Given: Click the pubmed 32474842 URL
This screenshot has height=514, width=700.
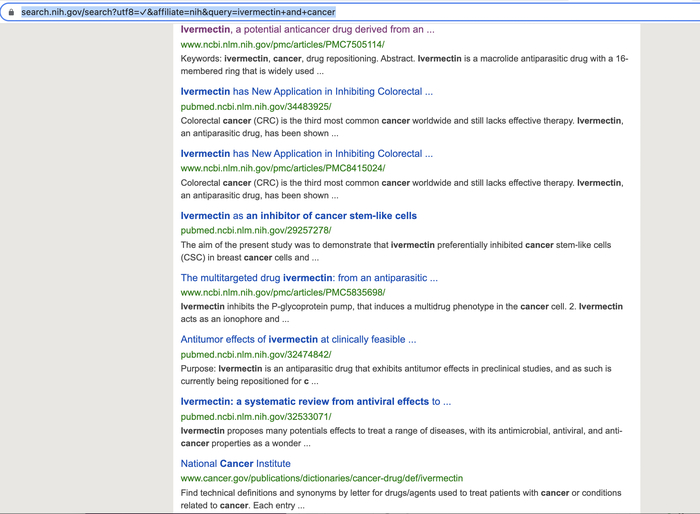Looking at the screenshot, I should 255,355.
